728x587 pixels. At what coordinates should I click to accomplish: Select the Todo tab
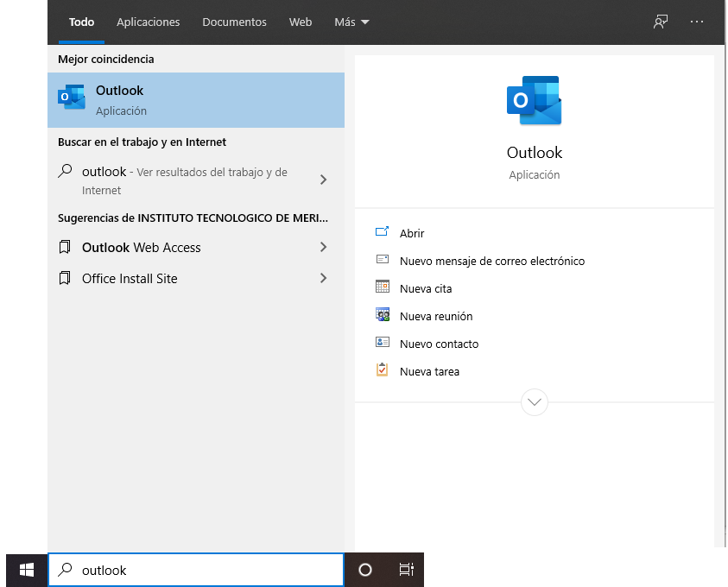click(x=82, y=22)
